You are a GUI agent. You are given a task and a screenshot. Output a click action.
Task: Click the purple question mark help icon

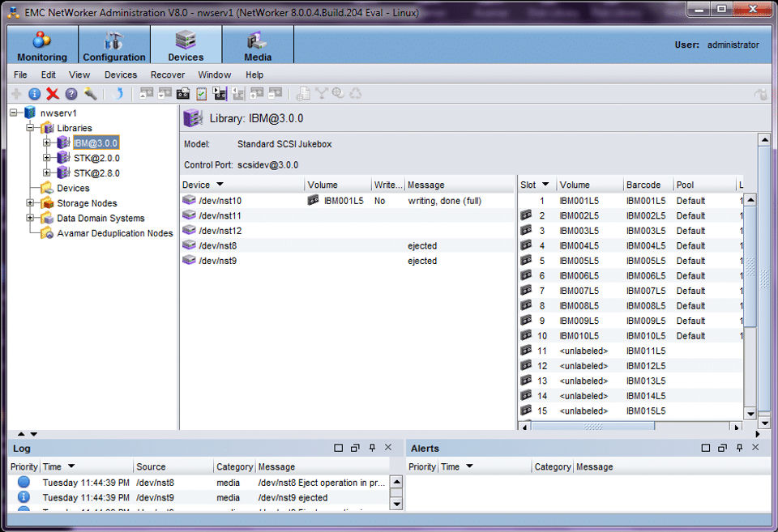point(71,93)
